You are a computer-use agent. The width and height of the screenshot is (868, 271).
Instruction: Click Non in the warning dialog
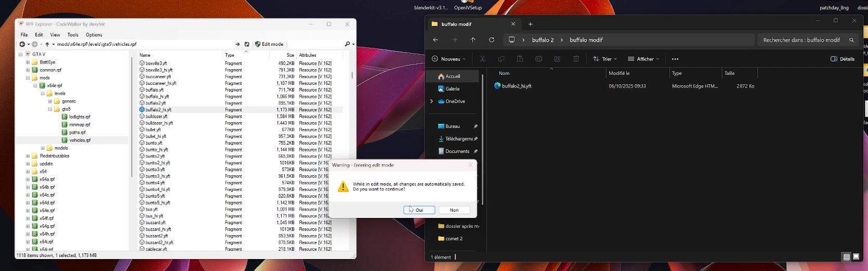pos(454,210)
